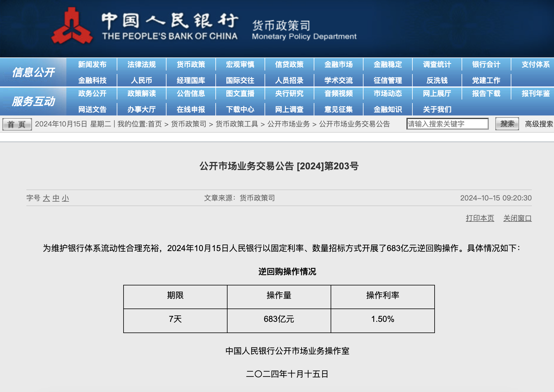Open the 公告信息 section
This screenshot has width=554, height=392.
tap(191, 94)
